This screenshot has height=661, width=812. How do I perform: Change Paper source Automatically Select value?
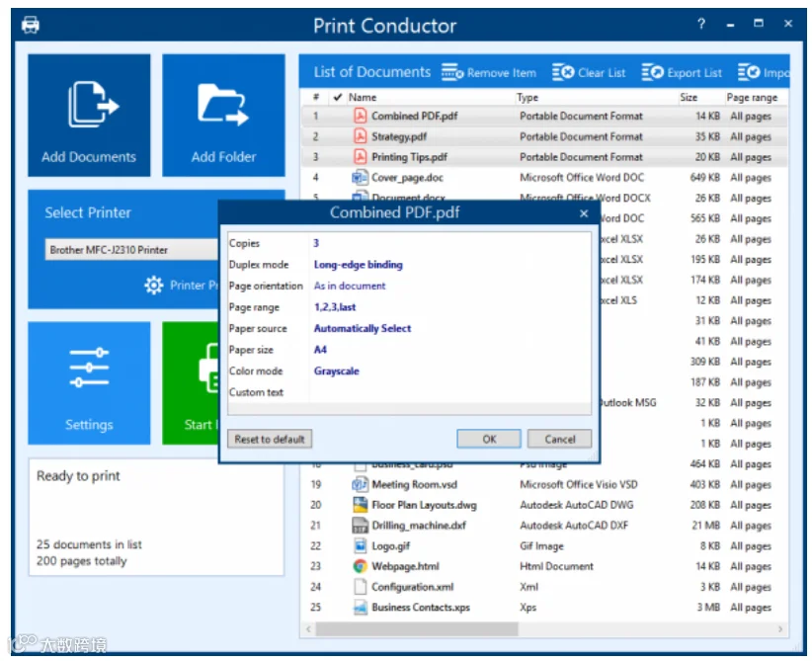click(x=362, y=328)
